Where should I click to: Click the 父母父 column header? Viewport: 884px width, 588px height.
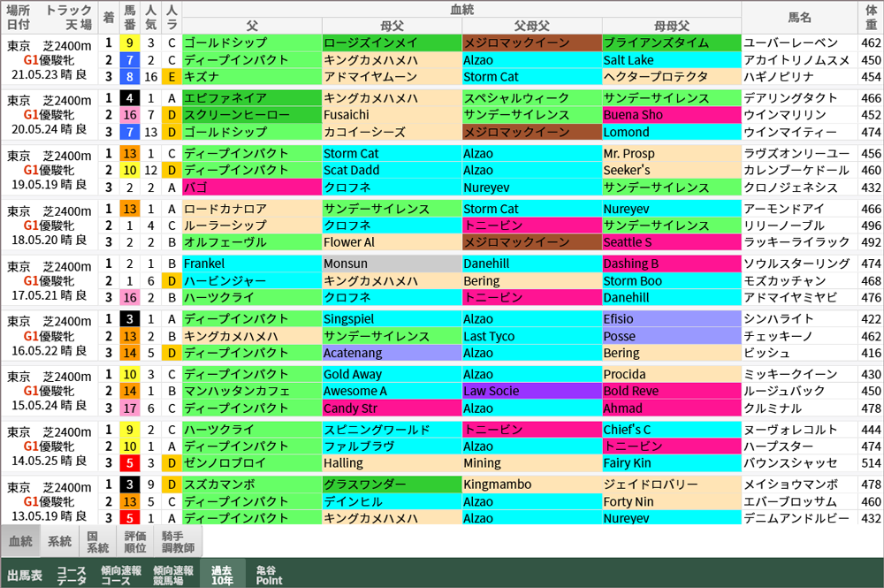[531, 26]
